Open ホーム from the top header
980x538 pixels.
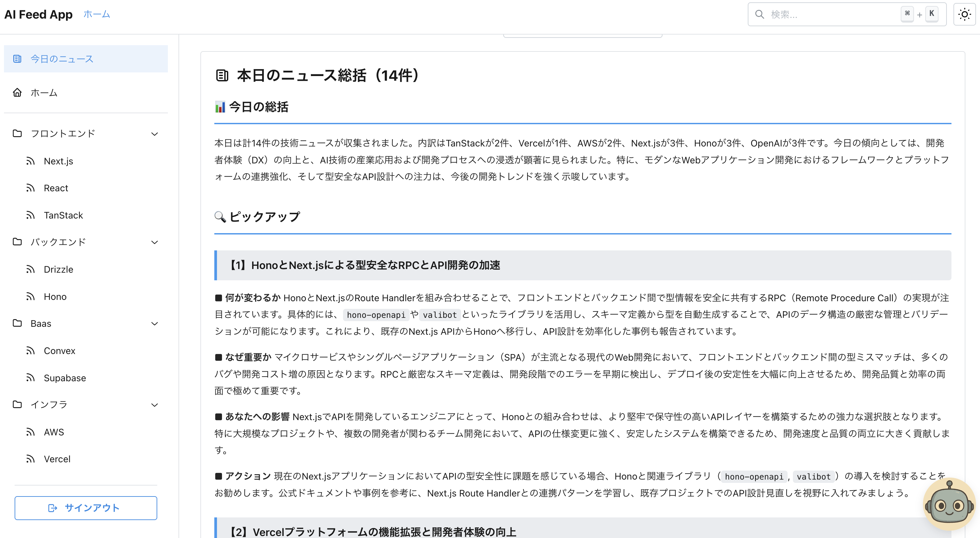[96, 14]
